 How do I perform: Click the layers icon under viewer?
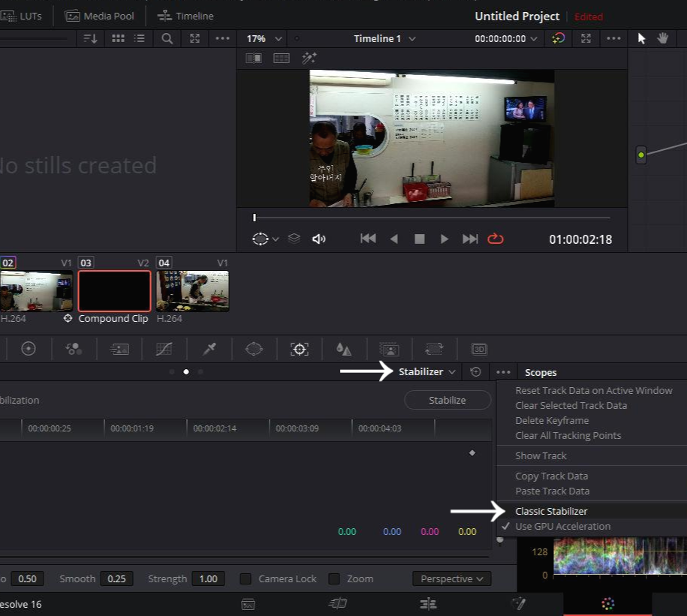pos(294,239)
